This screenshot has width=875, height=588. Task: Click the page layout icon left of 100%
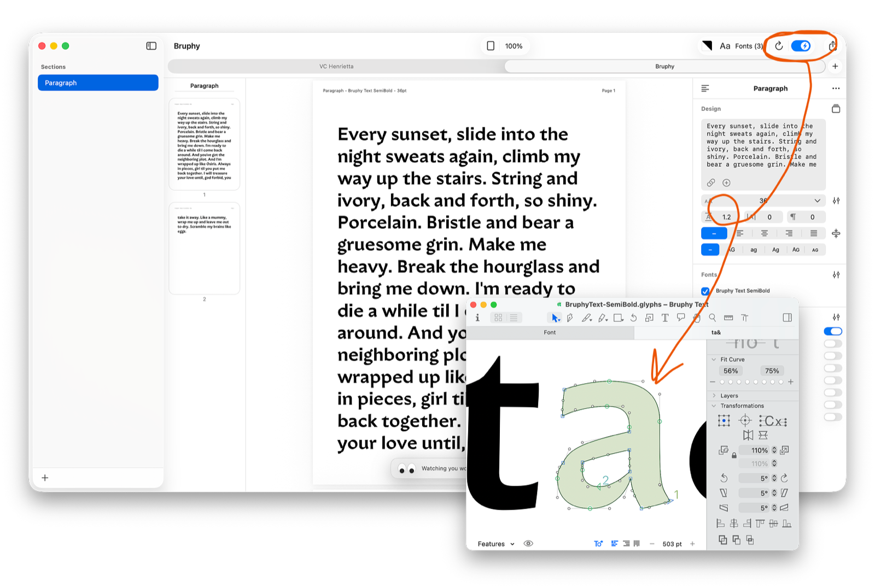point(491,46)
